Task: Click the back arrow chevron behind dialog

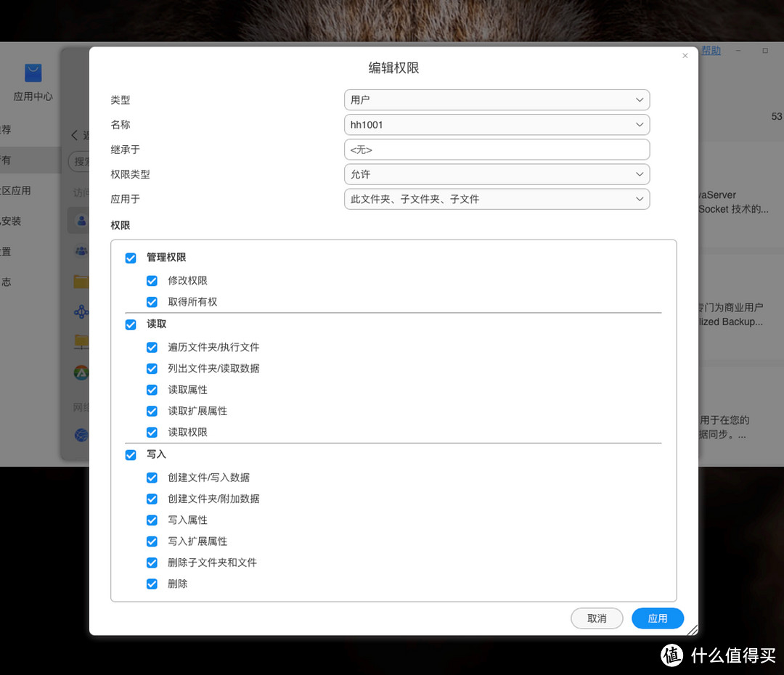Action: pyautogui.click(x=74, y=135)
